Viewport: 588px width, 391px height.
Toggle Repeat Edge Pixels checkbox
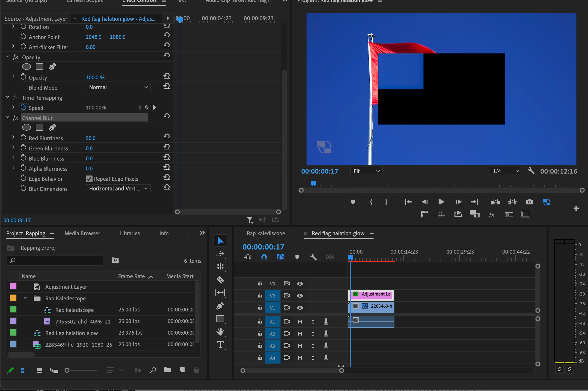point(89,179)
